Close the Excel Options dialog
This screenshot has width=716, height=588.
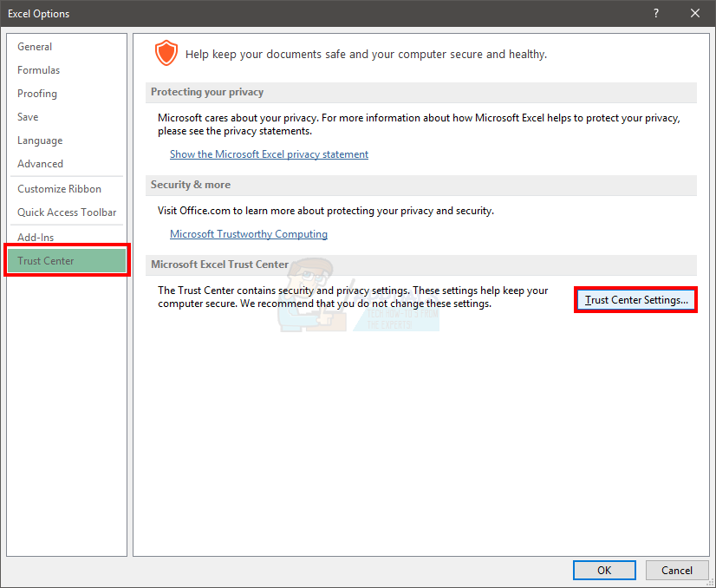(x=695, y=13)
